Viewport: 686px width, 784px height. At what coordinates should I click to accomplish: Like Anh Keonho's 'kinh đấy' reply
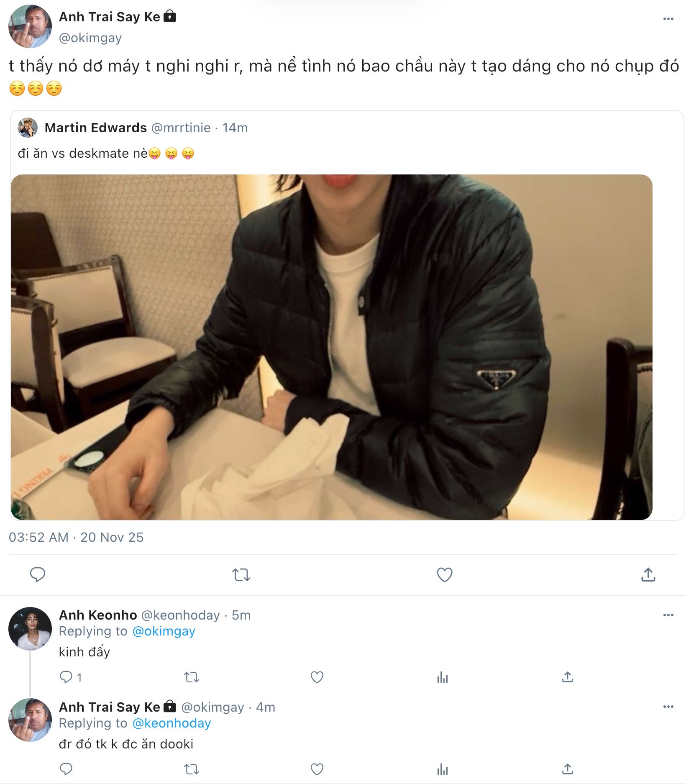(317, 677)
